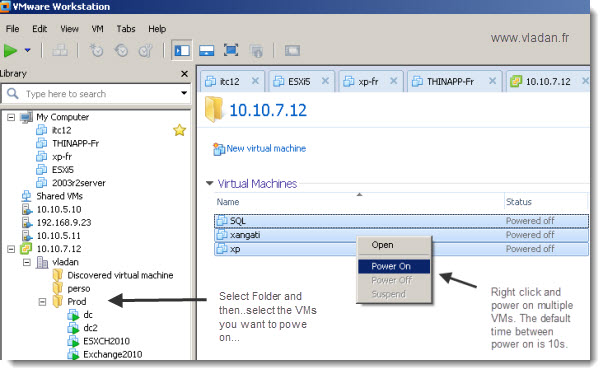The height and width of the screenshot is (375, 605).
Task: Open the snapshot manager toolbar icon
Action: 146,51
